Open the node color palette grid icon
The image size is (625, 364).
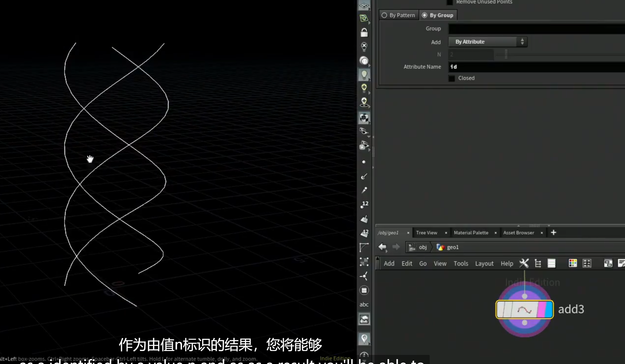coord(573,264)
